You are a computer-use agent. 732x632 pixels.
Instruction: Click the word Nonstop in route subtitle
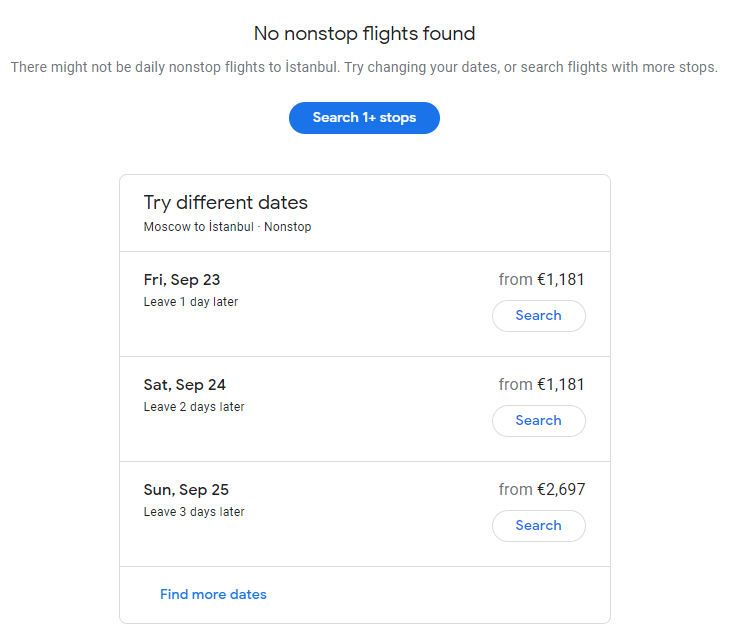288,227
